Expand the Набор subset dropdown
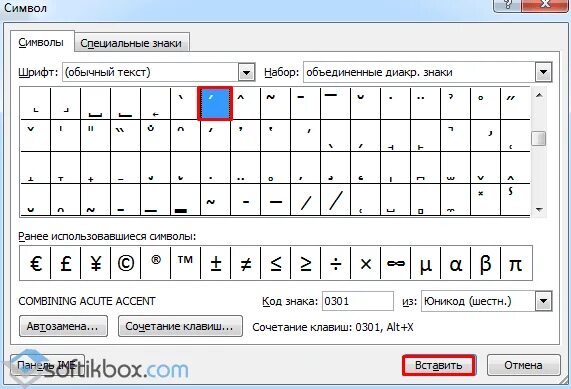 [543, 72]
